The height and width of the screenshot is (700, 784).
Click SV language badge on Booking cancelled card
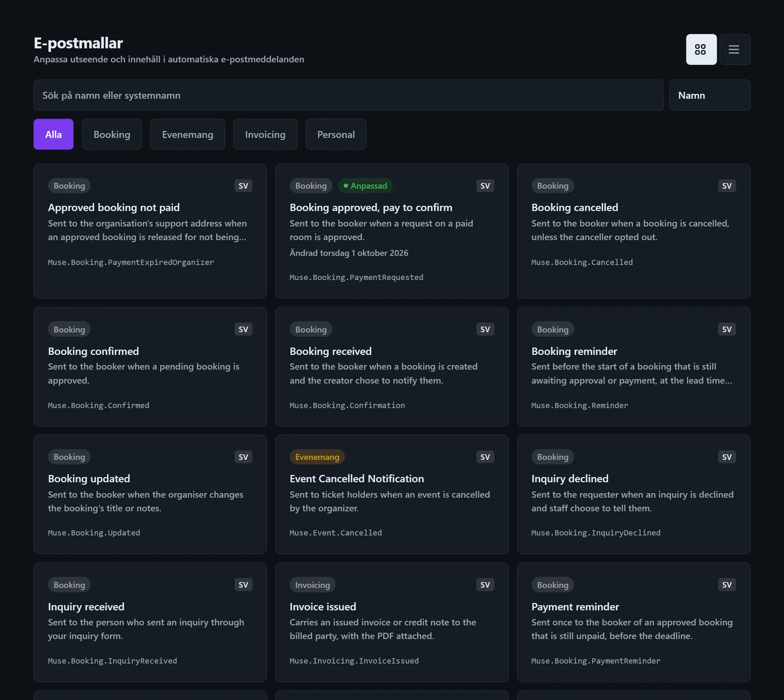pos(727,186)
